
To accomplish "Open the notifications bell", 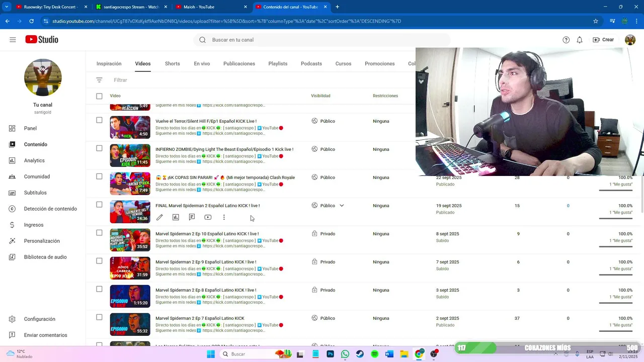I will (x=580, y=40).
